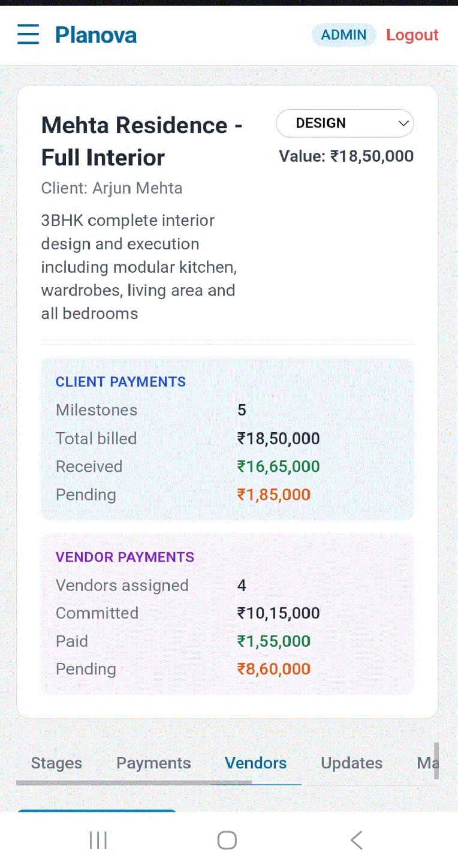
Task: Go to the Updates tab
Action: (x=352, y=763)
